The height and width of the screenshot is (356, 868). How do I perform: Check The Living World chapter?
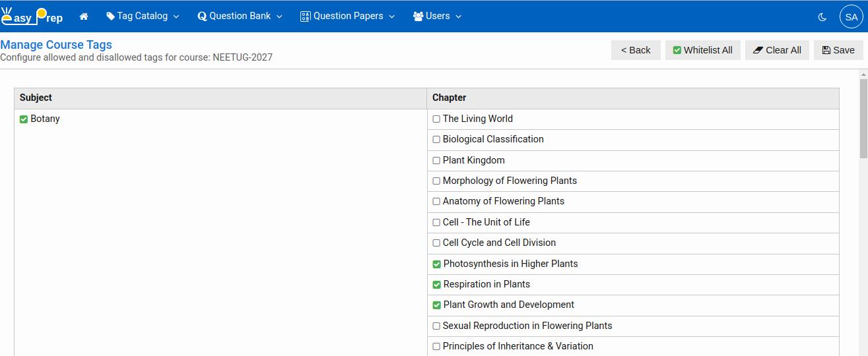[x=436, y=119]
